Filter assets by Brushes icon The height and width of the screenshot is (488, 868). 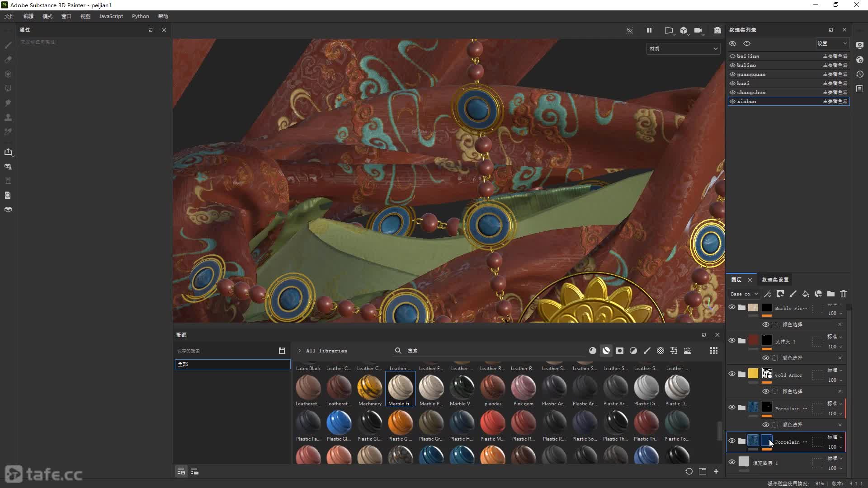click(647, 351)
